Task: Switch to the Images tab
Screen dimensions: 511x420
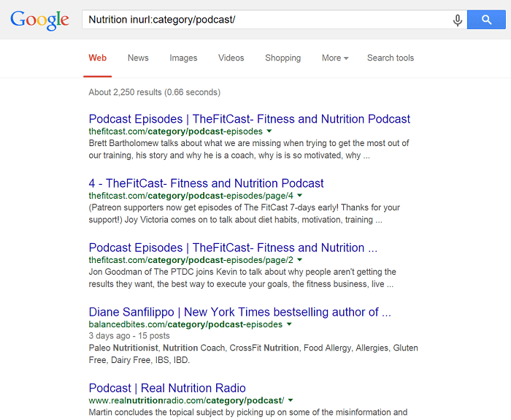Action: pos(183,58)
